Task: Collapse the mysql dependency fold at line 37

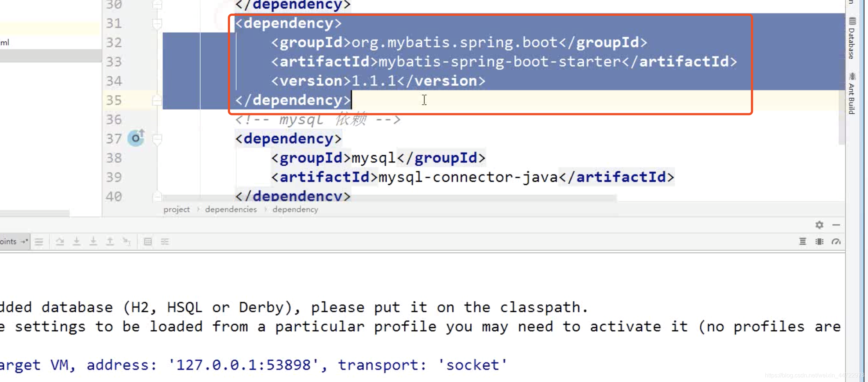Action: [x=157, y=139]
